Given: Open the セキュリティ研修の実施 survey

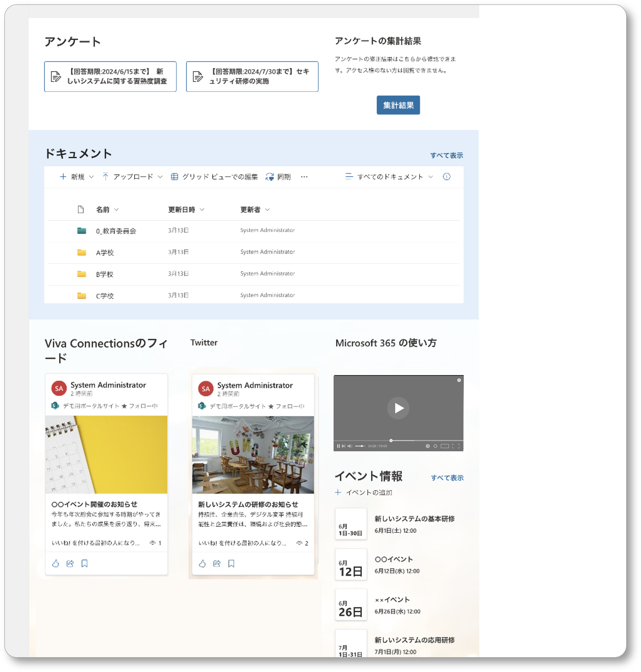Looking at the screenshot, I should click(x=252, y=77).
